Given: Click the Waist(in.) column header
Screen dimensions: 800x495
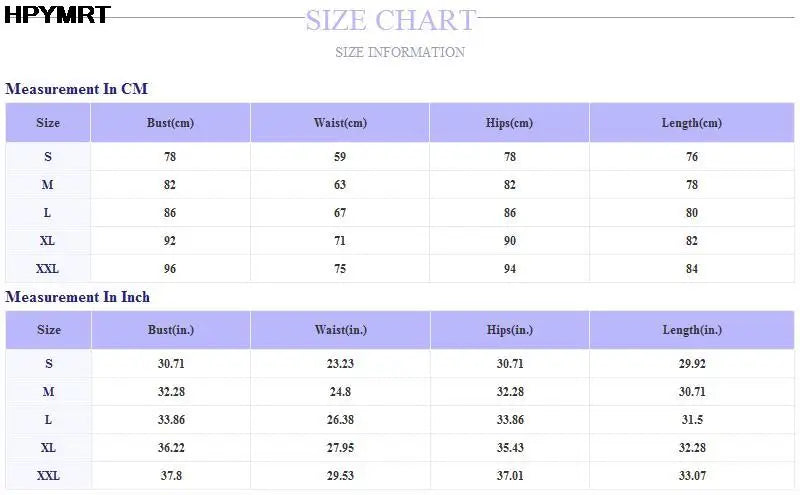Looking at the screenshot, I should click(x=340, y=330).
